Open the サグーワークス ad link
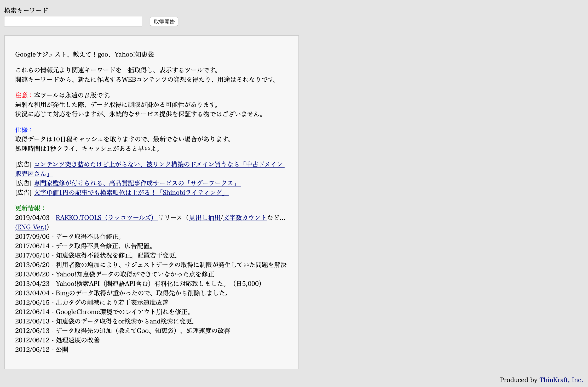This screenshot has height=387, width=588. pos(137,183)
